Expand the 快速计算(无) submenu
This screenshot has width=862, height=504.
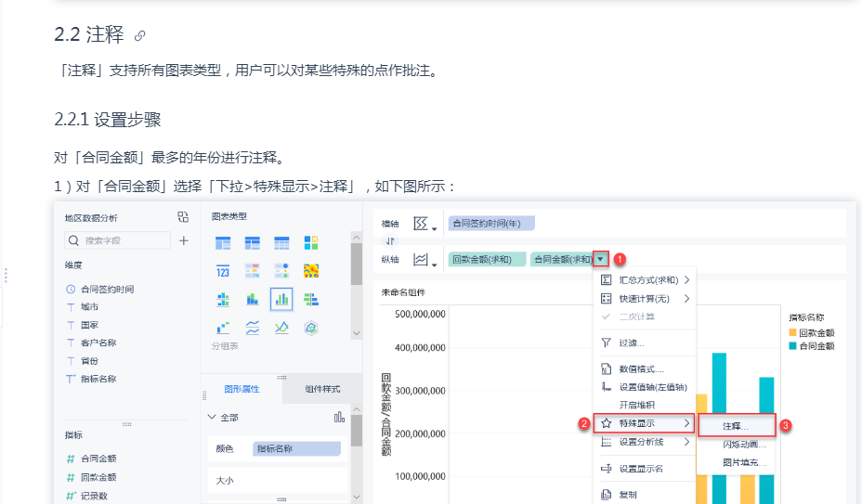(x=686, y=299)
